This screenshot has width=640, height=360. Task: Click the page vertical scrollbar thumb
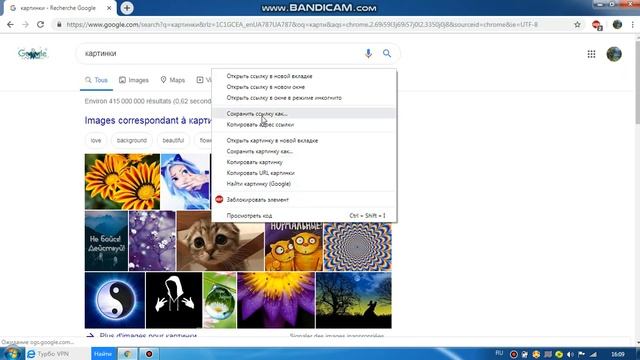pos(637,82)
